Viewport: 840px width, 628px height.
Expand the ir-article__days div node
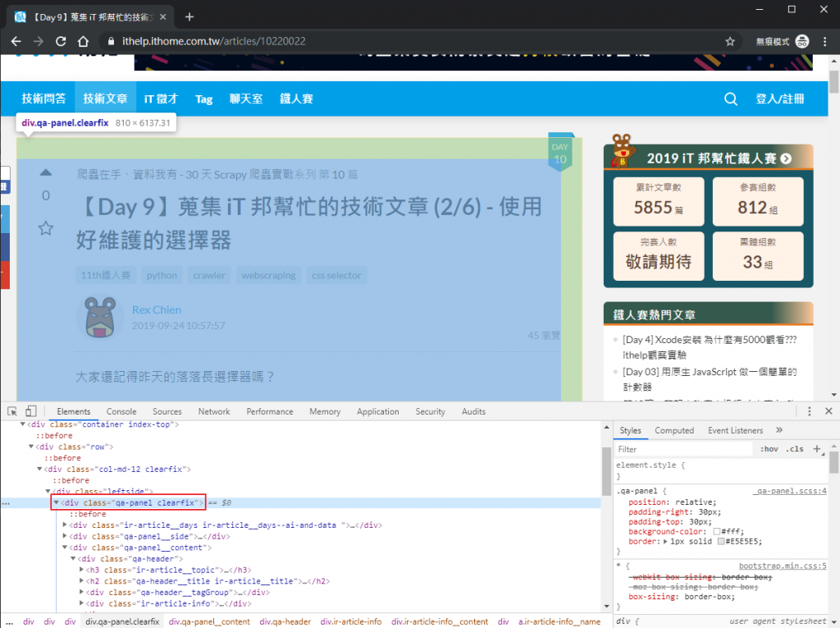[65, 525]
